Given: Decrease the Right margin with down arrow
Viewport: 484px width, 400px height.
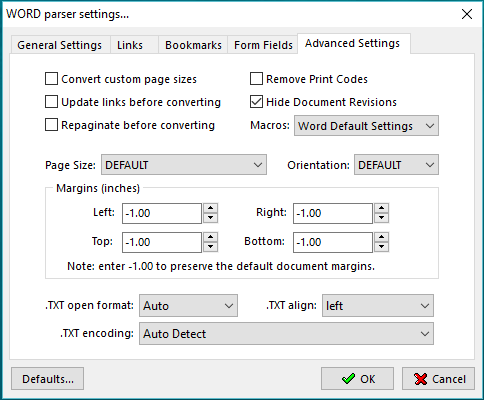Looking at the screenshot, I should pos(381,218).
